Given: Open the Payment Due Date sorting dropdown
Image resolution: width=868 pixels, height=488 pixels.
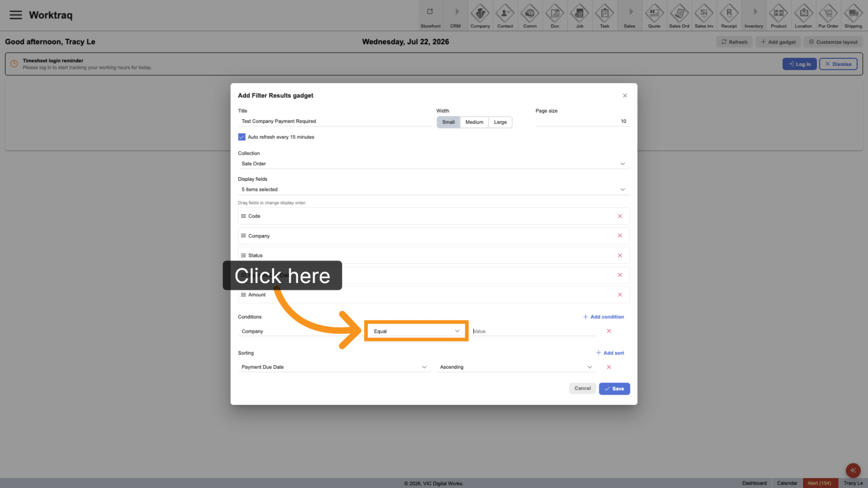Looking at the screenshot, I should tap(334, 367).
